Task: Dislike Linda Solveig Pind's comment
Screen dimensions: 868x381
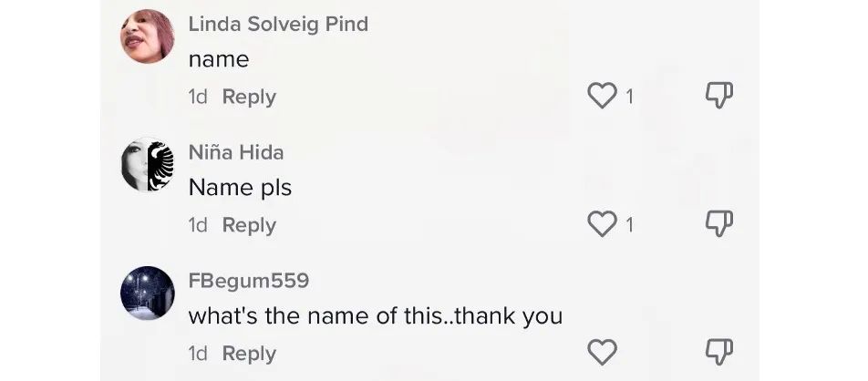Action: [719, 96]
